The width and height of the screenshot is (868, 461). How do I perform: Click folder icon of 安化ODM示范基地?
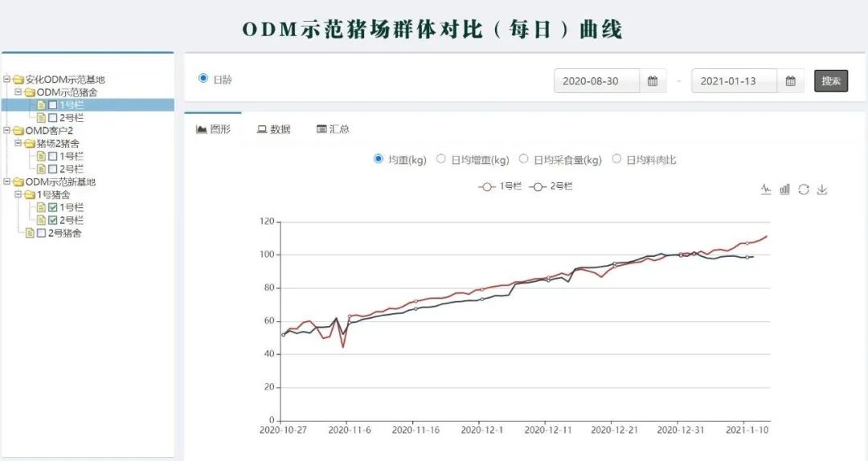(x=18, y=80)
